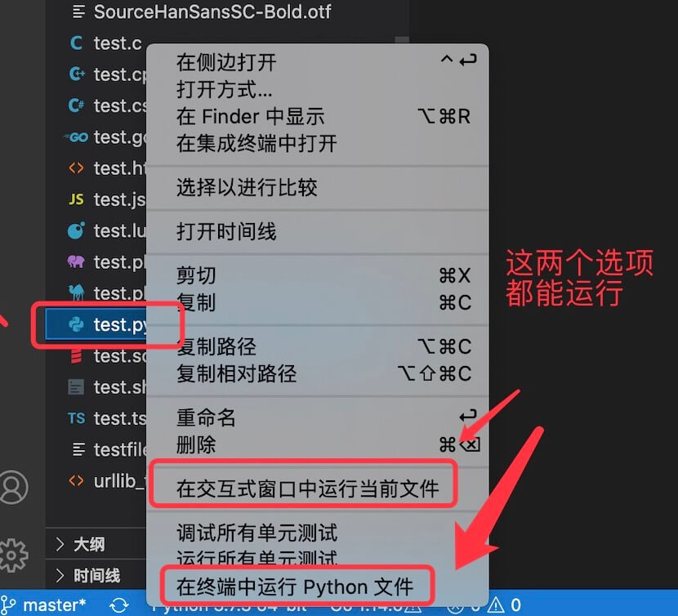
Task: Click the PHP elephant icon in the file list
Action: click(76, 261)
